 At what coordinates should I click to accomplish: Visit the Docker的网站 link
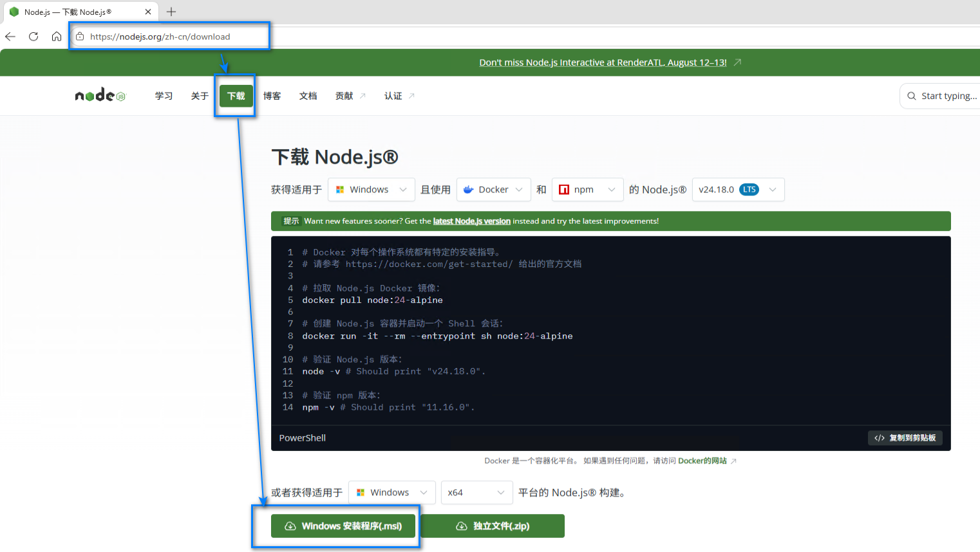702,461
